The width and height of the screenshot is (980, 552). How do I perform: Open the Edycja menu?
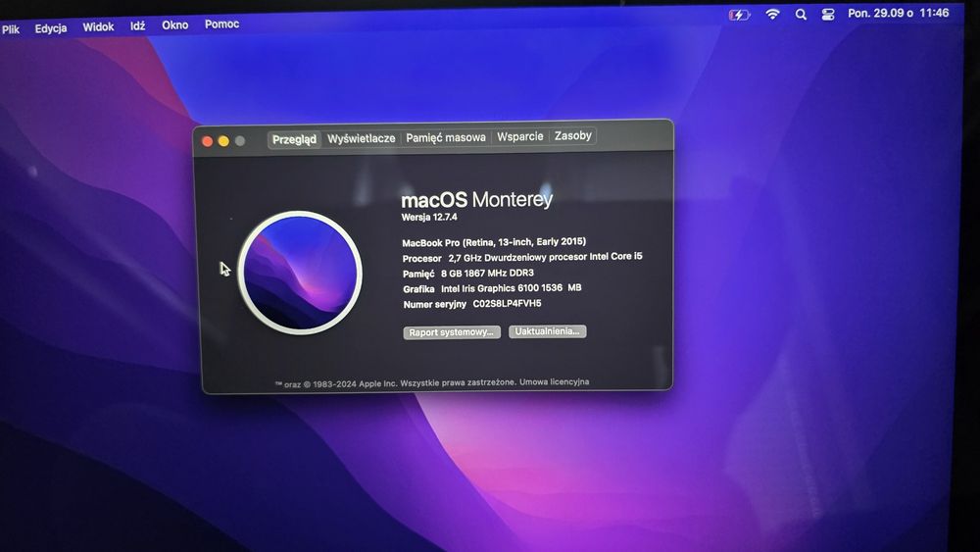point(51,28)
